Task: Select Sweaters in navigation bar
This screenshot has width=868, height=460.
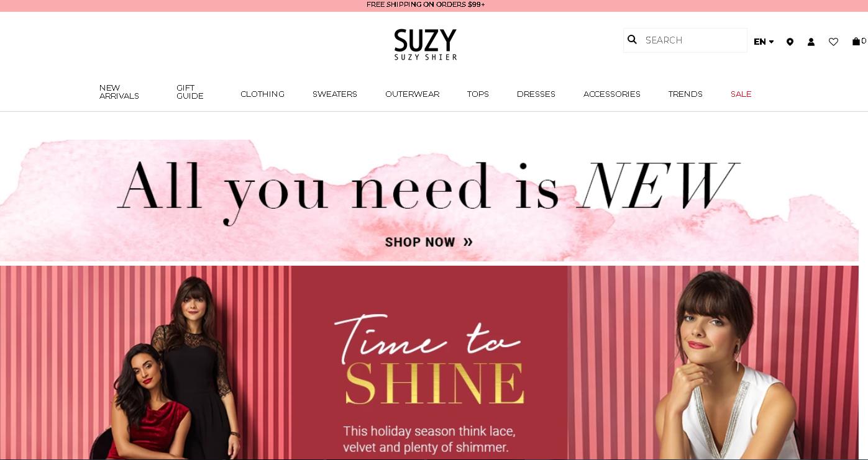Action: coord(335,94)
